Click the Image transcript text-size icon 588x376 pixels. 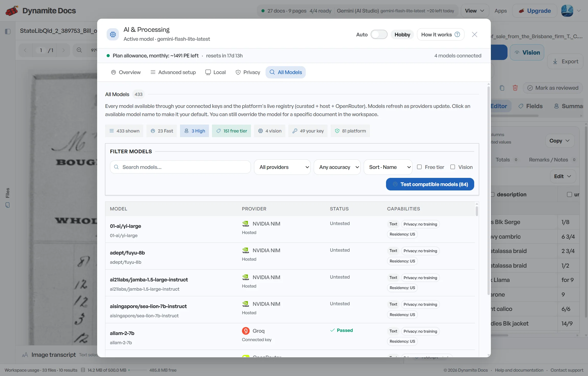click(x=25, y=355)
